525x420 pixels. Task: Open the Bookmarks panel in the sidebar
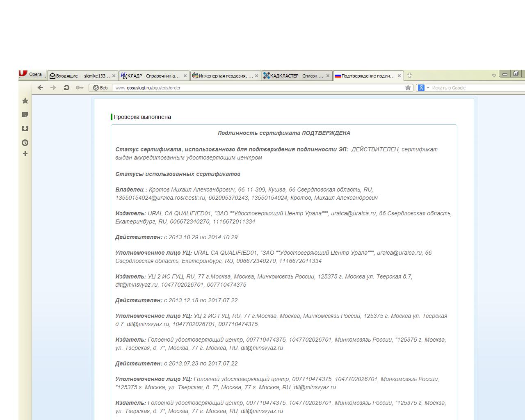tap(25, 101)
